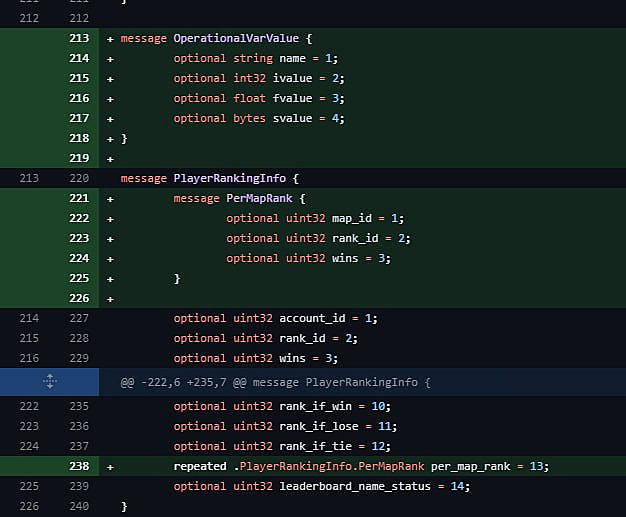626x517 pixels.
Task: Click the 'optional bytes svalue' line
Action: pos(258,118)
